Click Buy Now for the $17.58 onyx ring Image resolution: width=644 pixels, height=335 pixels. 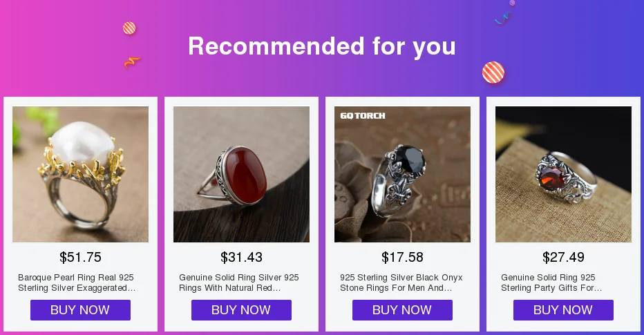pos(402,310)
